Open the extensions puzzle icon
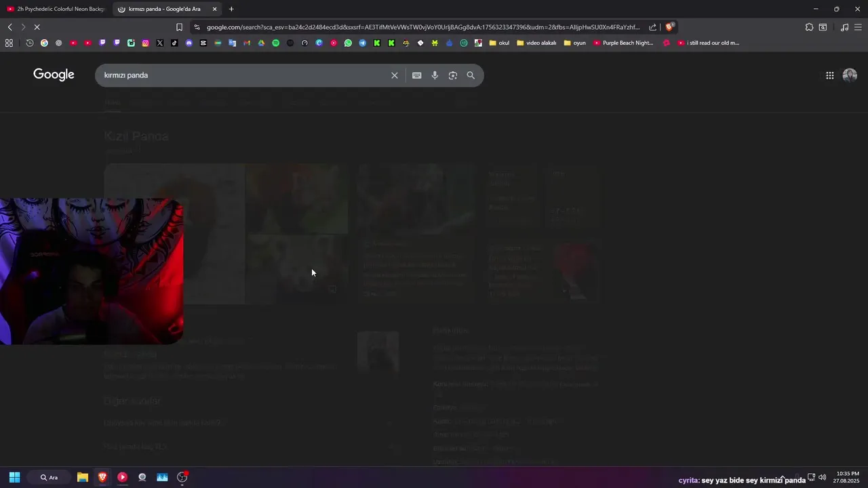 tap(809, 27)
